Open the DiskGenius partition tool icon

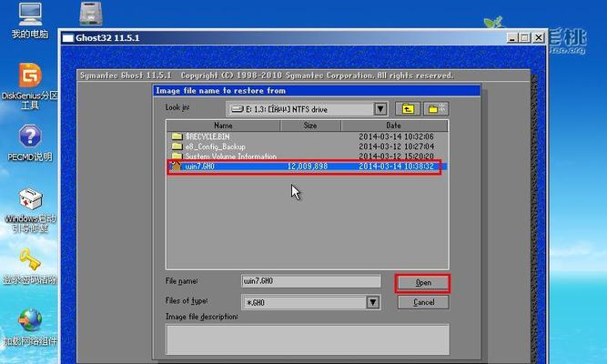pyautogui.click(x=30, y=75)
